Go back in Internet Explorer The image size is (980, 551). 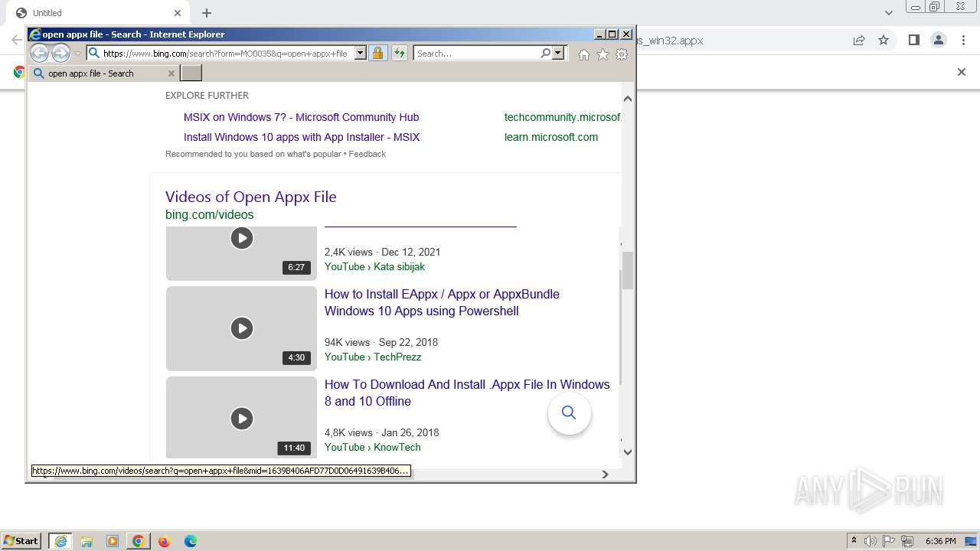39,53
